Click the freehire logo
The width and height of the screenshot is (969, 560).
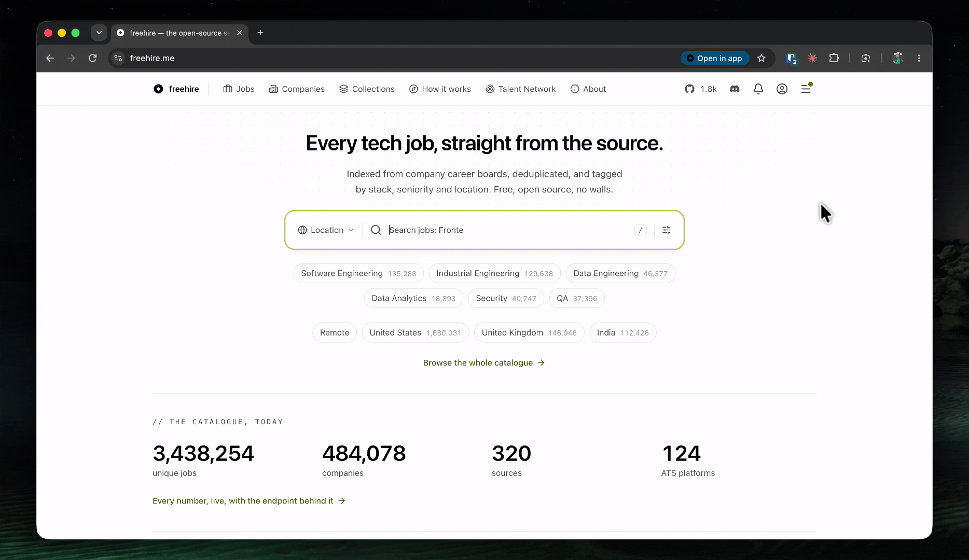176,89
